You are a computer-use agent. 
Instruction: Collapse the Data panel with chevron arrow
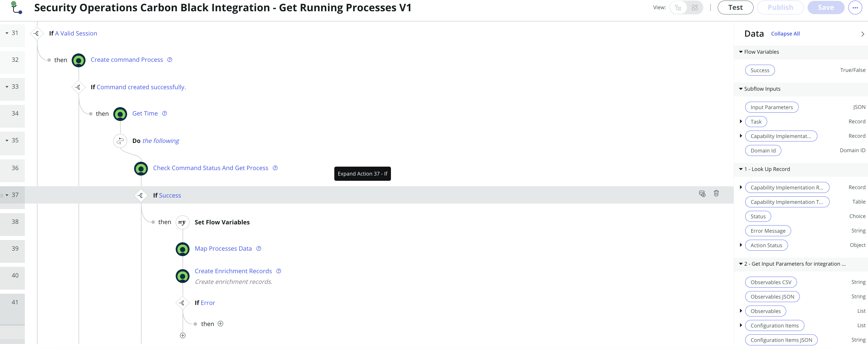[x=862, y=34]
